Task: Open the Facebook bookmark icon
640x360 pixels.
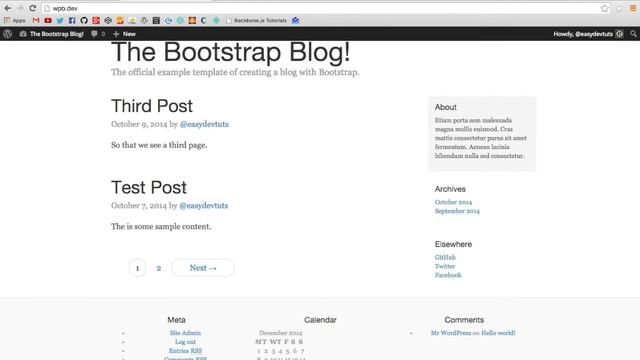Action: pos(72,20)
